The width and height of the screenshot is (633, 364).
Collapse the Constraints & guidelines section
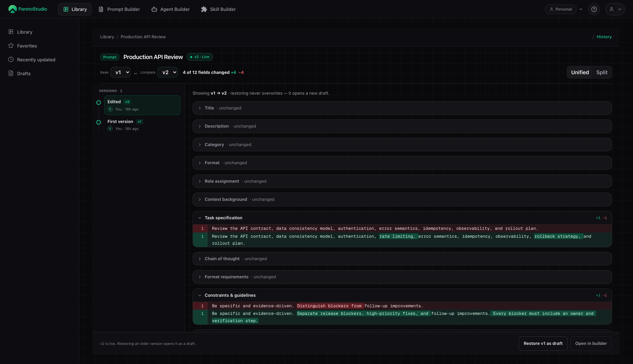(402, 295)
